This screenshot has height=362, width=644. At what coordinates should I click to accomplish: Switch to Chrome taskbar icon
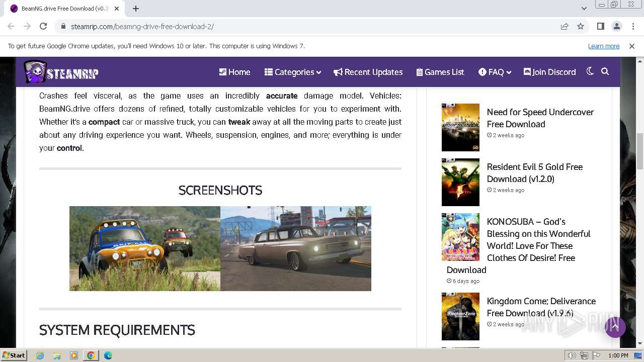click(x=91, y=355)
